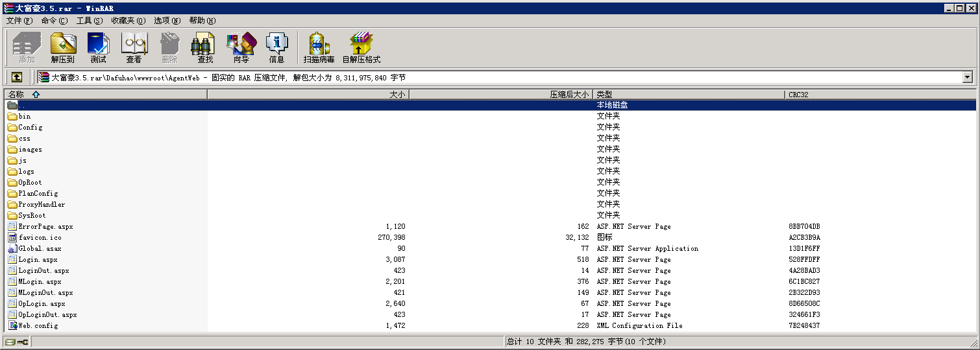Open the 收藏夹 (Favorites) menu

click(x=128, y=21)
